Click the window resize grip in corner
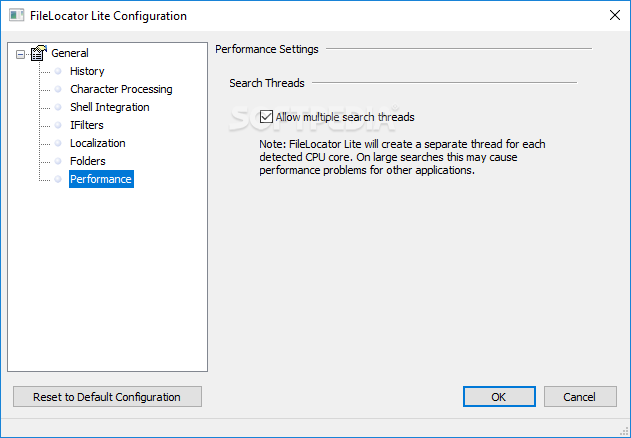The image size is (631, 438). (x=625, y=431)
